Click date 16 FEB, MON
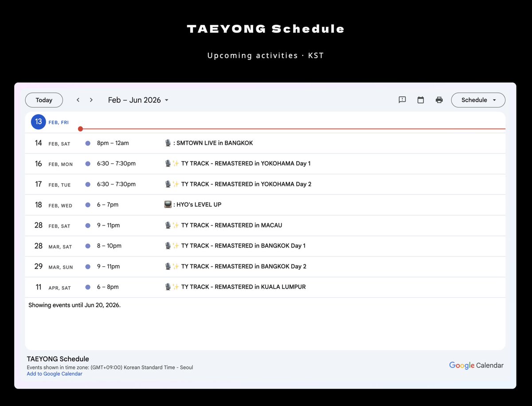 tap(53, 164)
